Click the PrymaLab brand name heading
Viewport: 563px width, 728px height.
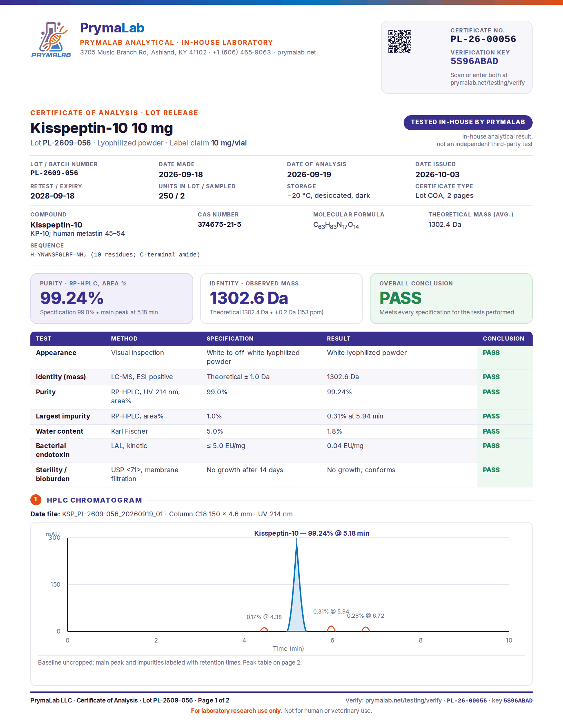pos(112,28)
